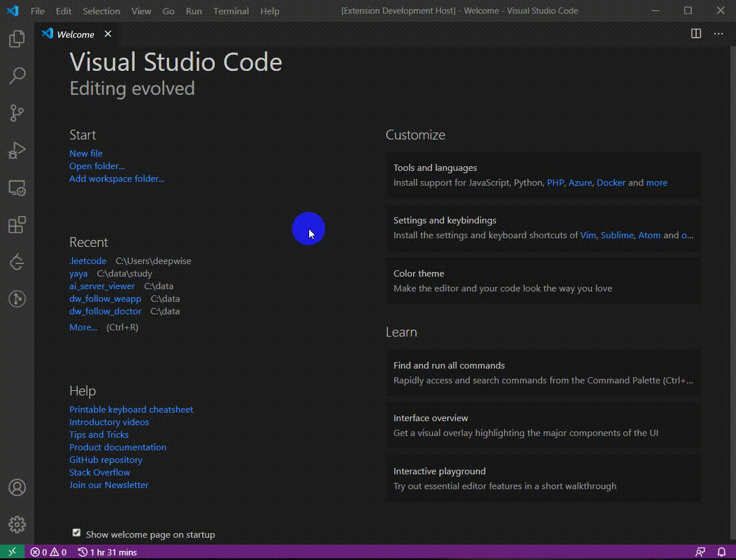The image size is (736, 560).
Task: Open the Extensions view
Action: point(17,225)
